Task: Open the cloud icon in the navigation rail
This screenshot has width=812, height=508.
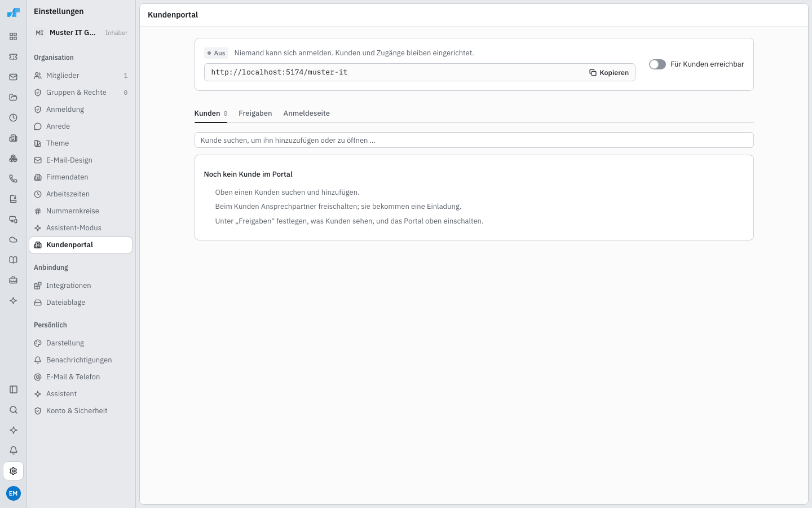Action: click(x=14, y=240)
